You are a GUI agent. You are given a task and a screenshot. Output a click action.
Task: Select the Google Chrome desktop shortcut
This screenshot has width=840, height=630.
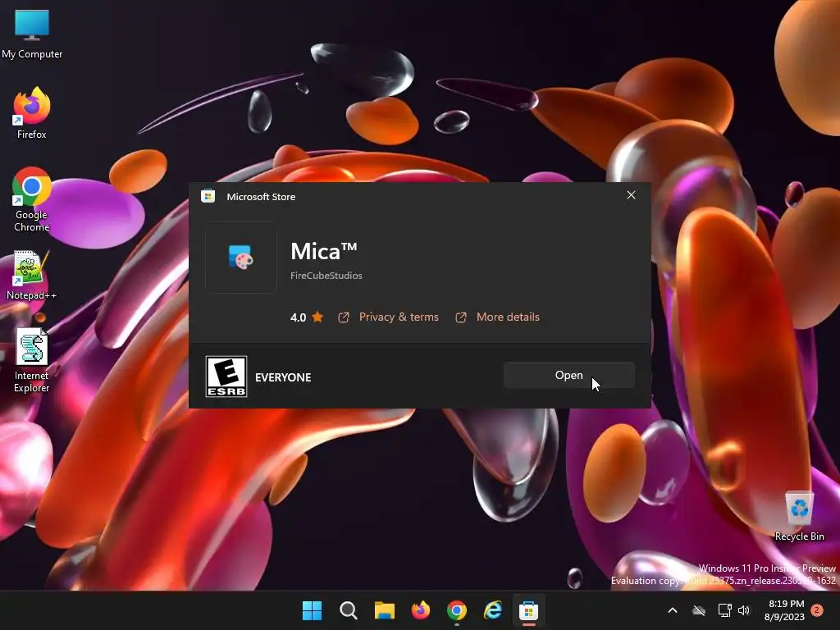[x=32, y=199]
